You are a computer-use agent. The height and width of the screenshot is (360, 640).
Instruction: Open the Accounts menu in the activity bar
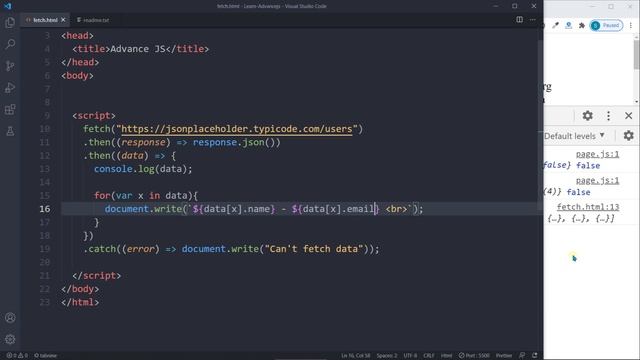pos(10,318)
